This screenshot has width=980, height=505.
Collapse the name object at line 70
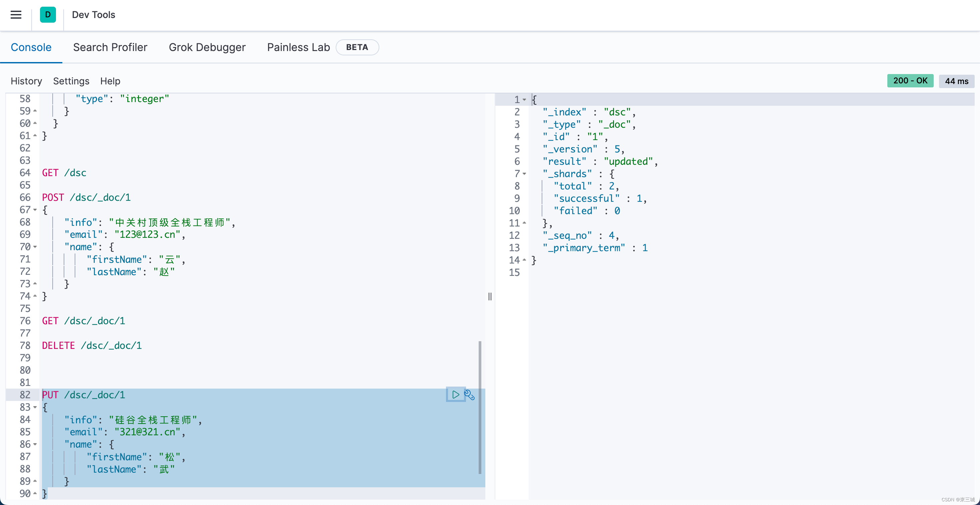35,247
